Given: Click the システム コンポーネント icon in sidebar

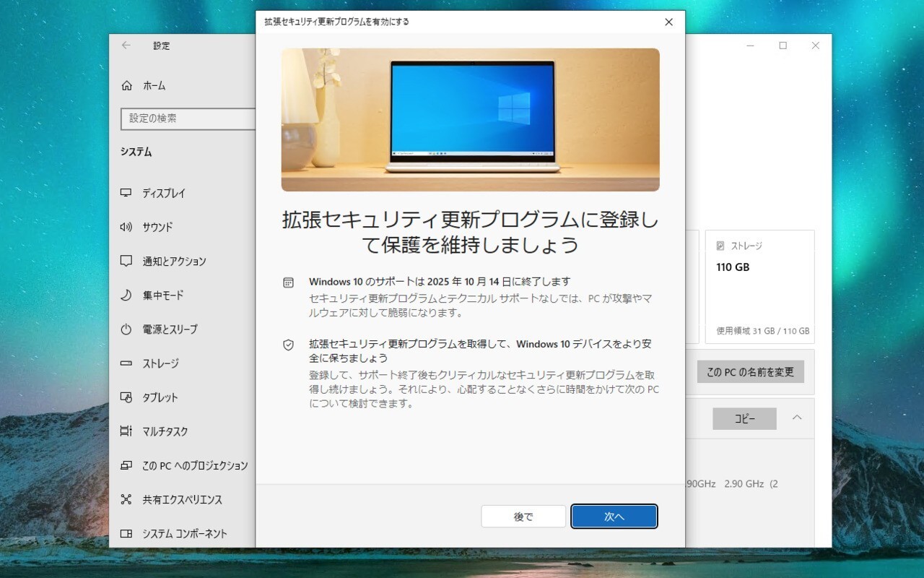Looking at the screenshot, I should click(x=126, y=534).
